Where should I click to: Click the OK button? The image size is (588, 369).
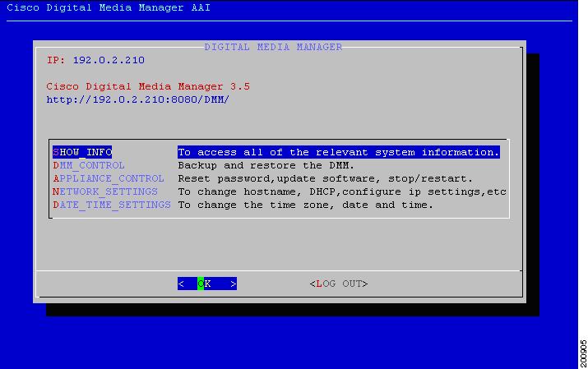click(x=207, y=284)
